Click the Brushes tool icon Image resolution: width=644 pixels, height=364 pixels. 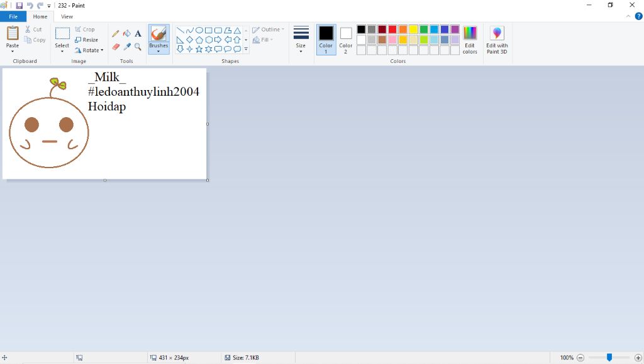click(x=158, y=33)
